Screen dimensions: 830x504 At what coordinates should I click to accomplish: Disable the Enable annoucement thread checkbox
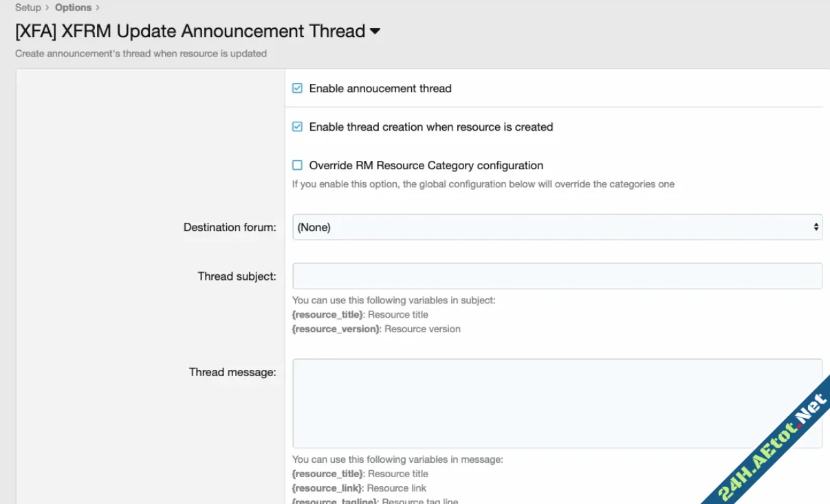click(297, 88)
